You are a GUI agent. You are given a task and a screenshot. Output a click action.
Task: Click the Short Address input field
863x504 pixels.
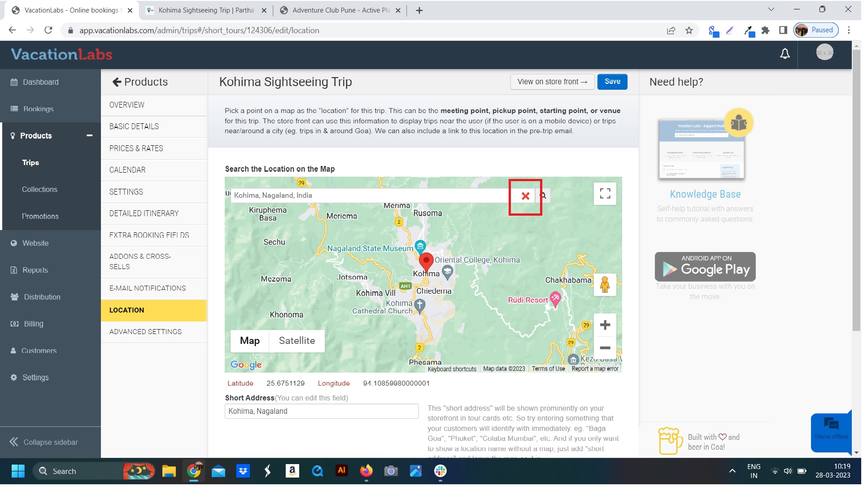(322, 412)
